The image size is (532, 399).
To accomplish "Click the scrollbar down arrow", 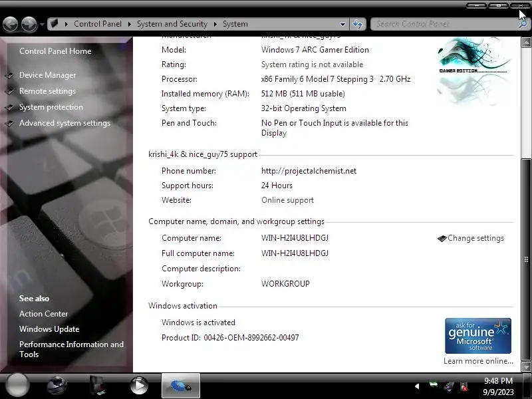I will coord(526,367).
